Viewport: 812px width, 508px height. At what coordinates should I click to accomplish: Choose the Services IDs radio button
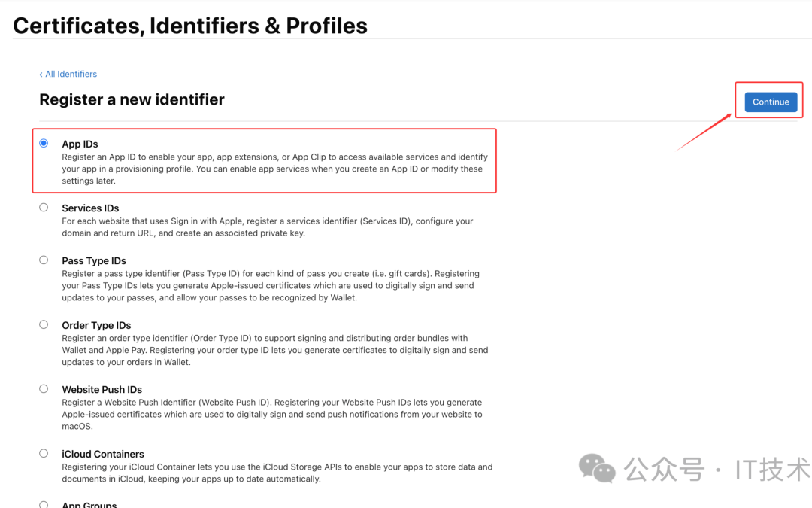(x=44, y=208)
